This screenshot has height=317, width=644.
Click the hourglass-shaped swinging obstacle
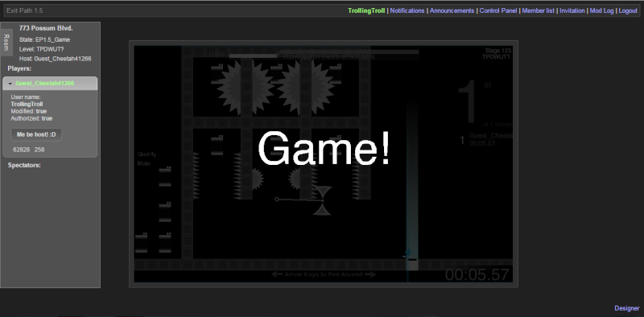pos(322,200)
